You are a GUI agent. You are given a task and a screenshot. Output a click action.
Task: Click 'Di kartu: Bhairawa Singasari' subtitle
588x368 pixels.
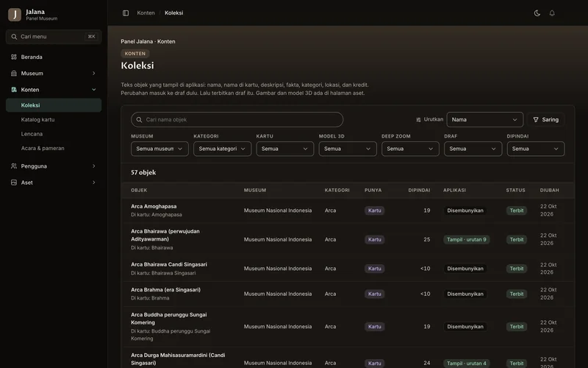pyautogui.click(x=163, y=273)
